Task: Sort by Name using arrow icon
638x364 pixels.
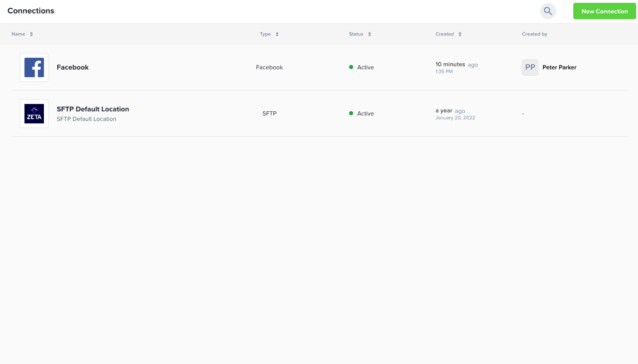Action: (31, 34)
